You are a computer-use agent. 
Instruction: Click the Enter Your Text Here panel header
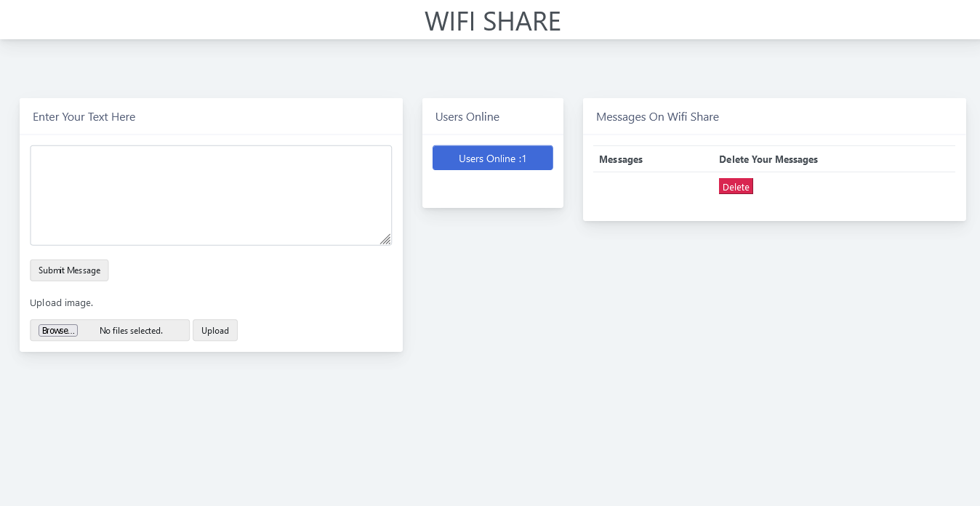click(84, 116)
